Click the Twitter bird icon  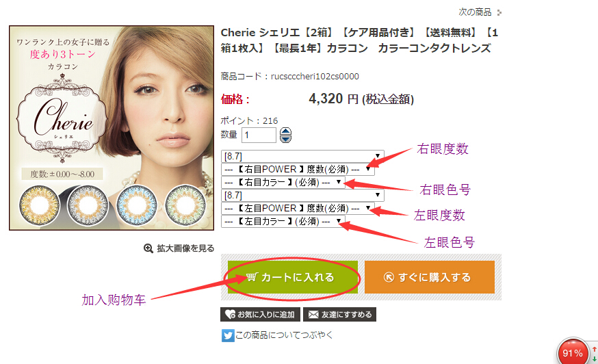pyautogui.click(x=228, y=335)
